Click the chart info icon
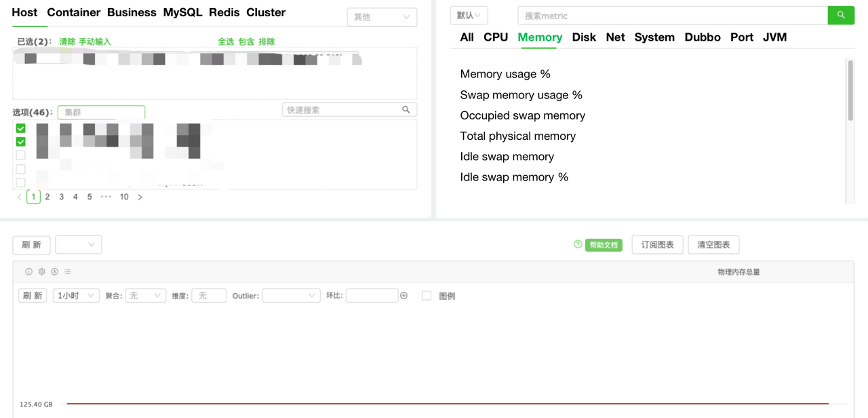Image resolution: width=868 pixels, height=418 pixels. [28, 271]
